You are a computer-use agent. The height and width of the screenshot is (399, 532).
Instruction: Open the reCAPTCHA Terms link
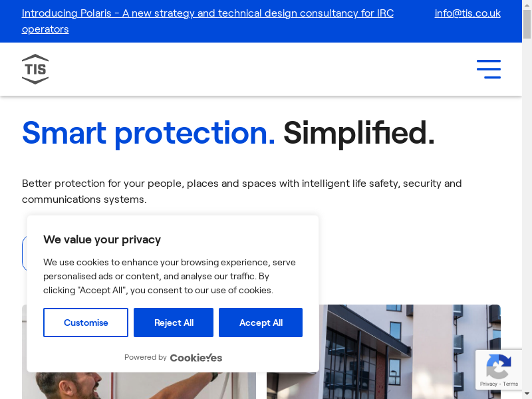pyautogui.click(x=511, y=384)
